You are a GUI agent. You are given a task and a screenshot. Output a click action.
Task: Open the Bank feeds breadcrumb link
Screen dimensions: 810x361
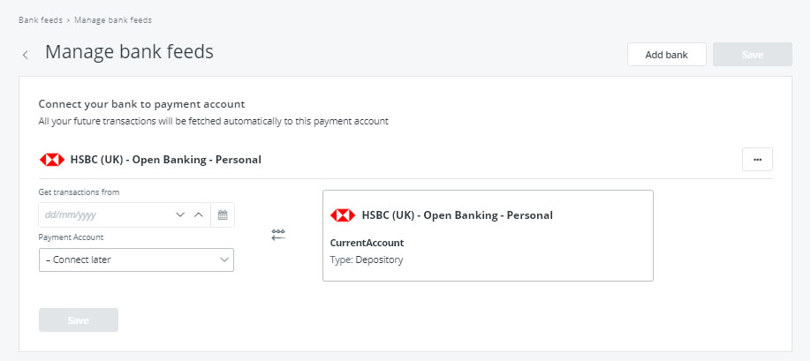point(40,20)
